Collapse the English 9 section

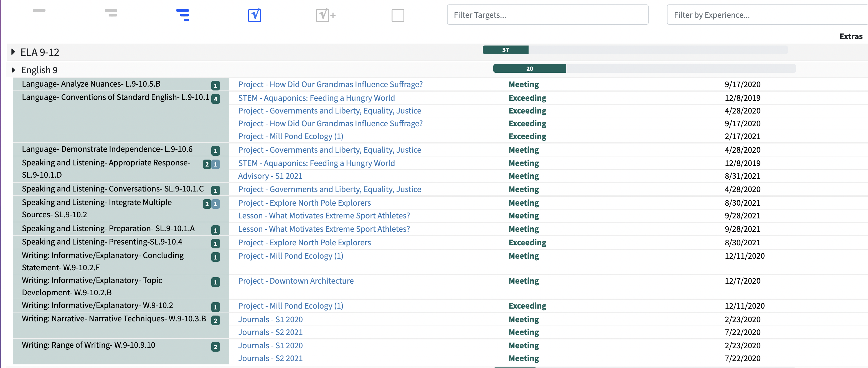coord(14,70)
